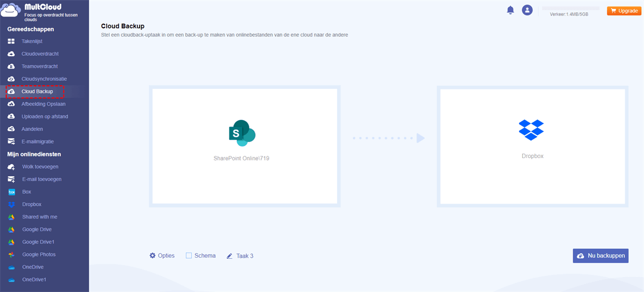The height and width of the screenshot is (292, 644).
Task: Click the Shared with me Drive icon
Action: pos(11,217)
